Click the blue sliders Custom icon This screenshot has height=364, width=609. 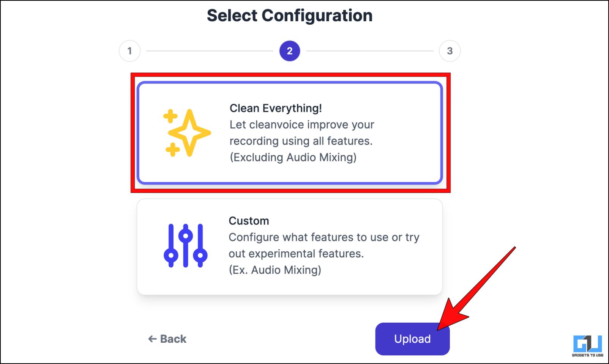186,245
